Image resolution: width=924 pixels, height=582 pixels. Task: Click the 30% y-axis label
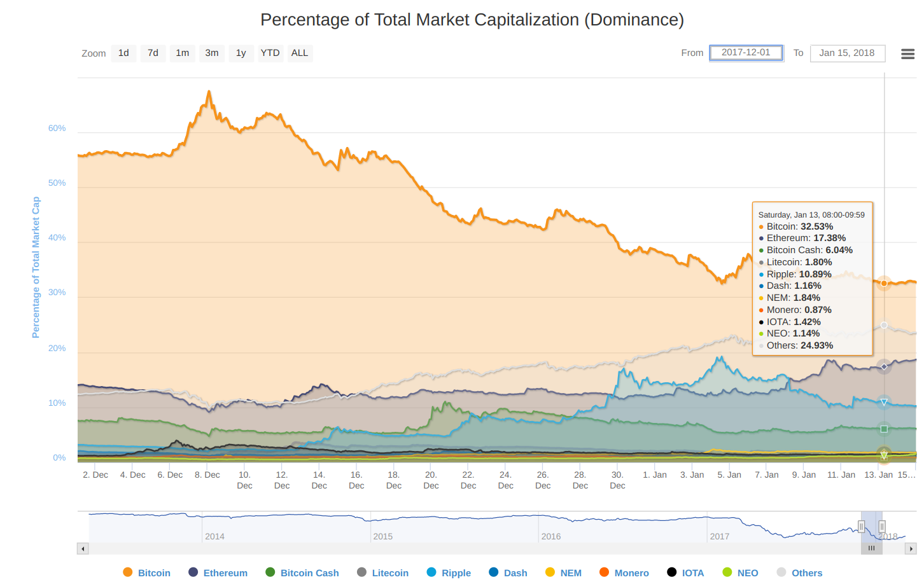(57, 293)
